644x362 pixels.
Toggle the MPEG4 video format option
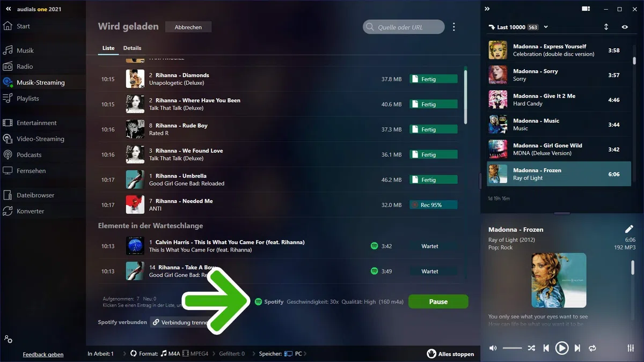pyautogui.click(x=194, y=354)
